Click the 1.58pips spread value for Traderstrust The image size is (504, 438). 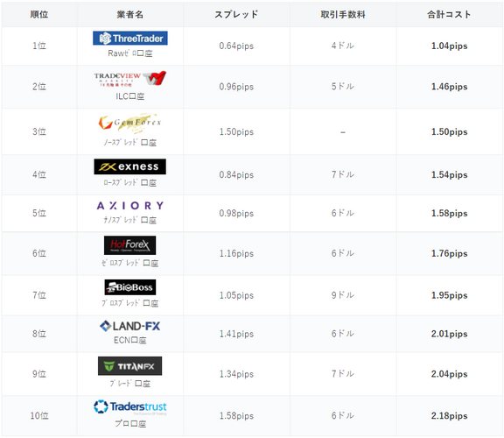click(236, 416)
